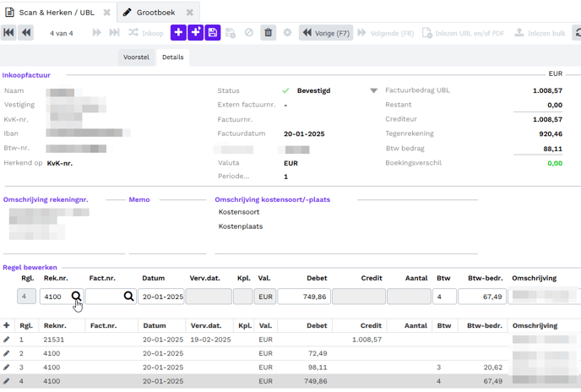Add new line with plus icon in table header

[x=6, y=325]
